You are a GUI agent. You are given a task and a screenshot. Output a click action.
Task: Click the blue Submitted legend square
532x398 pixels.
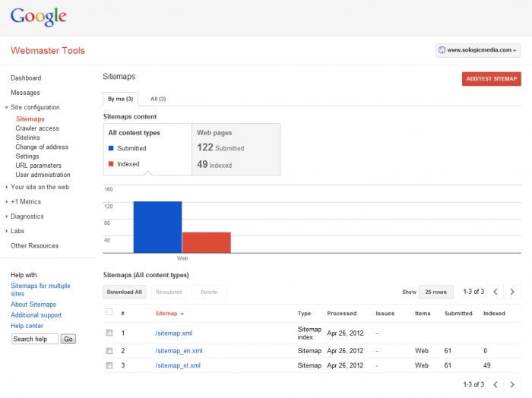[111, 148]
